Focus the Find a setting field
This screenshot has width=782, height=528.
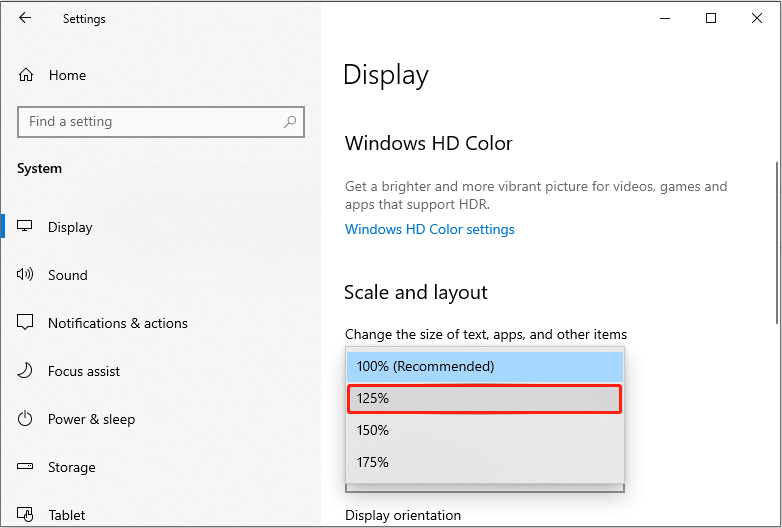tap(161, 122)
